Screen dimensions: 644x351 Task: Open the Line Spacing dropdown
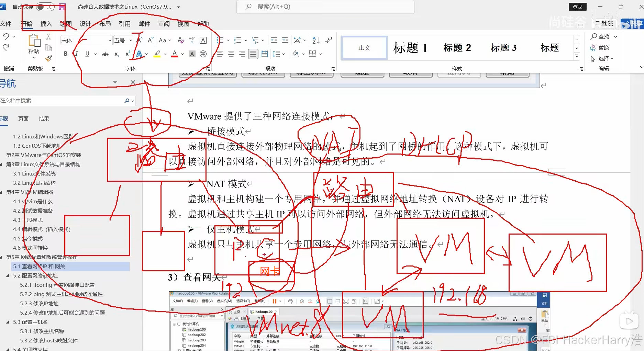[x=278, y=54]
